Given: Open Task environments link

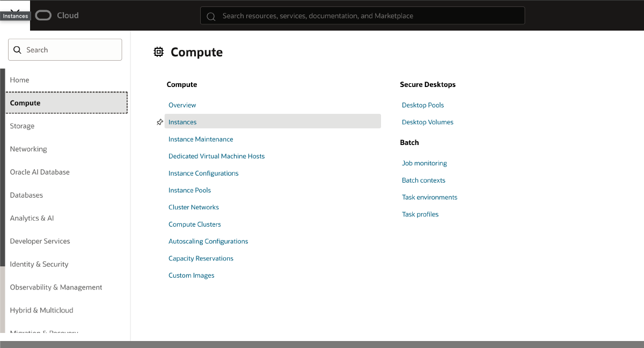Looking at the screenshot, I should tap(430, 198).
